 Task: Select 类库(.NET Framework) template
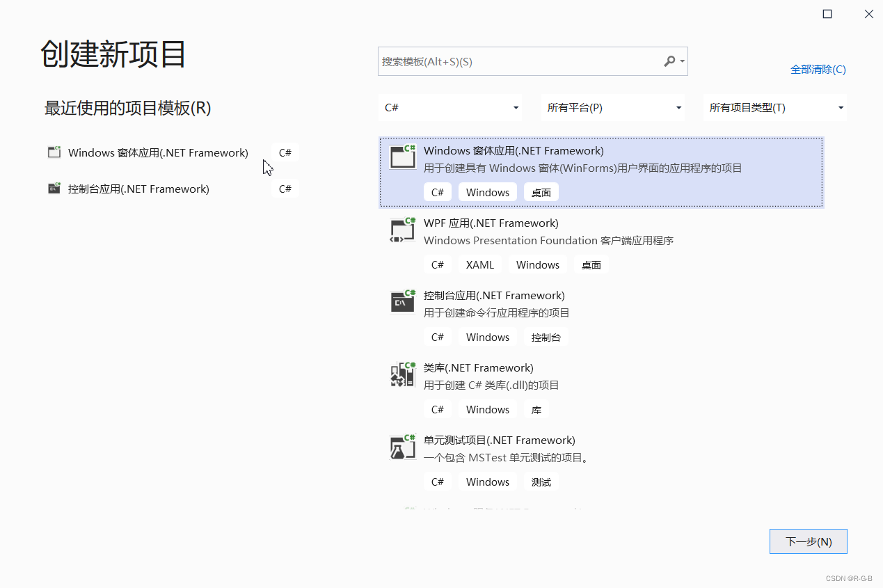click(601, 390)
